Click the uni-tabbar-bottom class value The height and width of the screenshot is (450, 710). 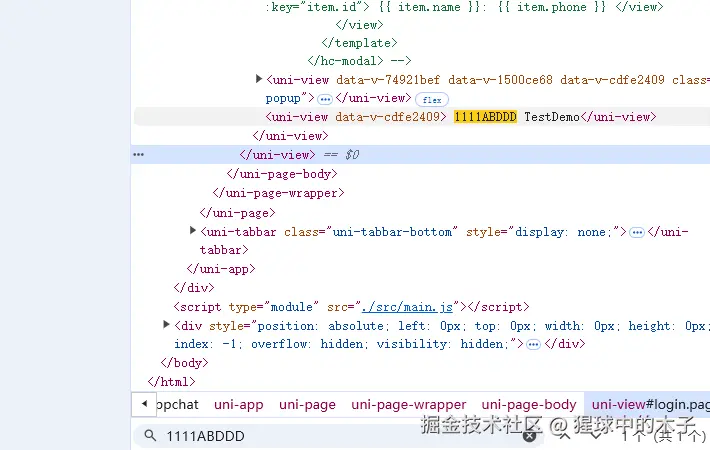coord(392,232)
